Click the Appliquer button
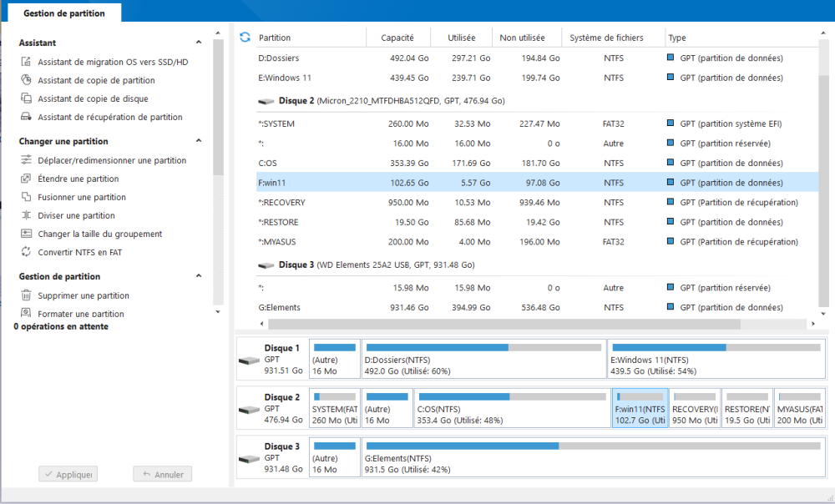 [68, 474]
